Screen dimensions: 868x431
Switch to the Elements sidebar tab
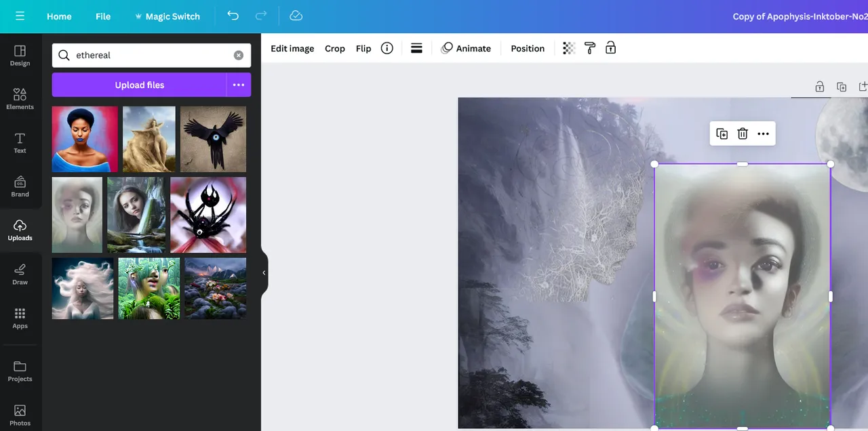[20, 98]
